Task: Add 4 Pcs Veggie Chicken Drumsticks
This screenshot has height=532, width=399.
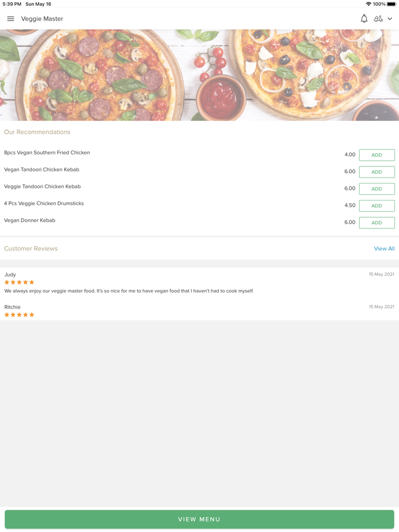Action: (377, 206)
